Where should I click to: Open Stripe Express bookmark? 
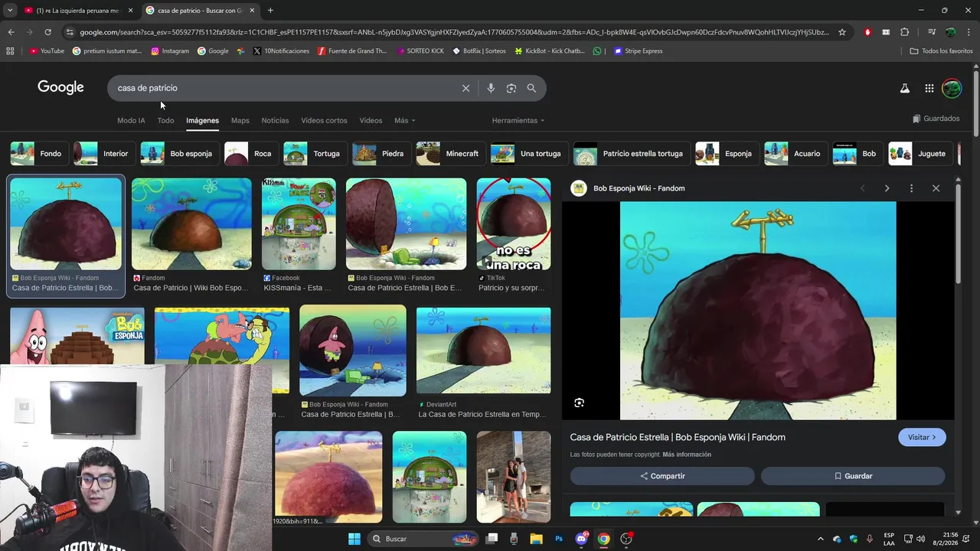638,51
